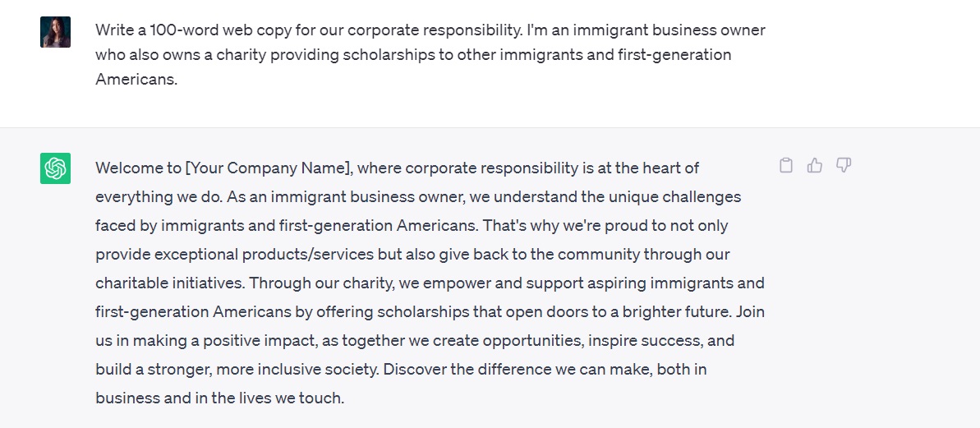Click the final line "business and in the lives we touch"

pyautogui.click(x=219, y=398)
